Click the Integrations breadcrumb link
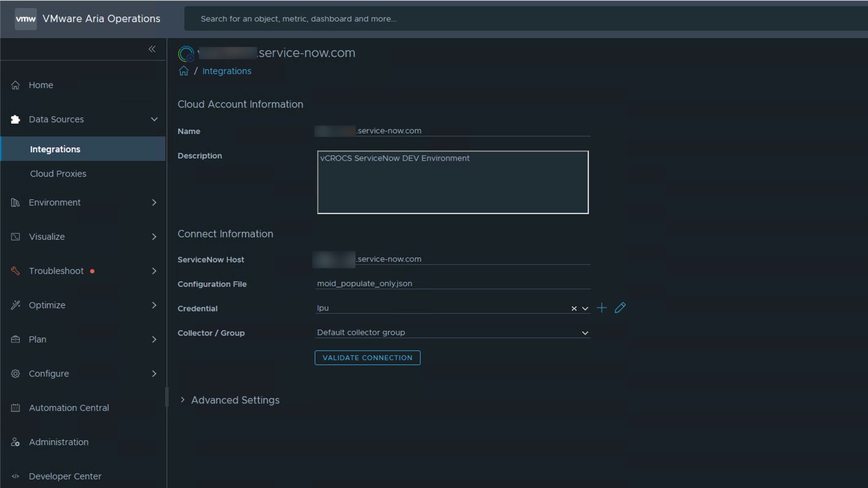 [x=226, y=71]
